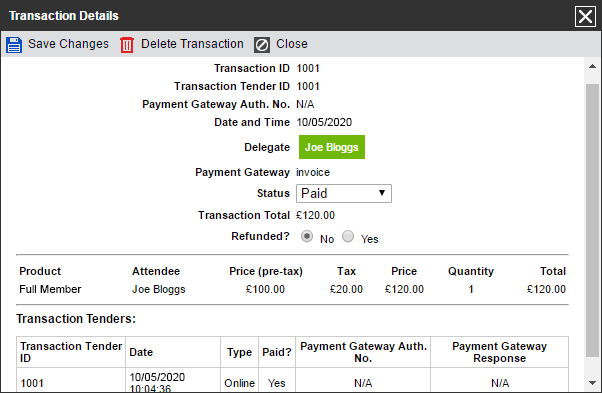Click the Close text in toolbar
The image size is (602, 393).
(x=292, y=44)
